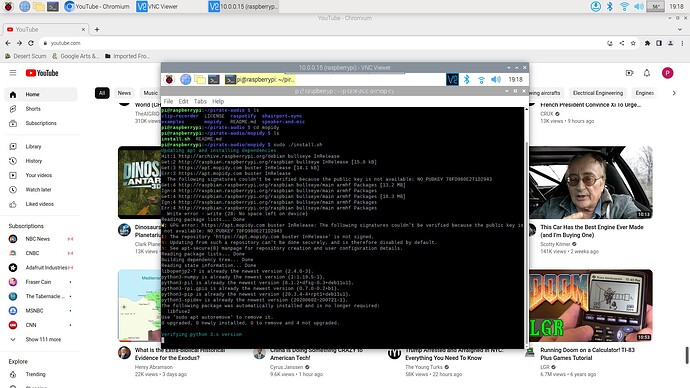Open Liked videos in sidebar

tap(40, 204)
